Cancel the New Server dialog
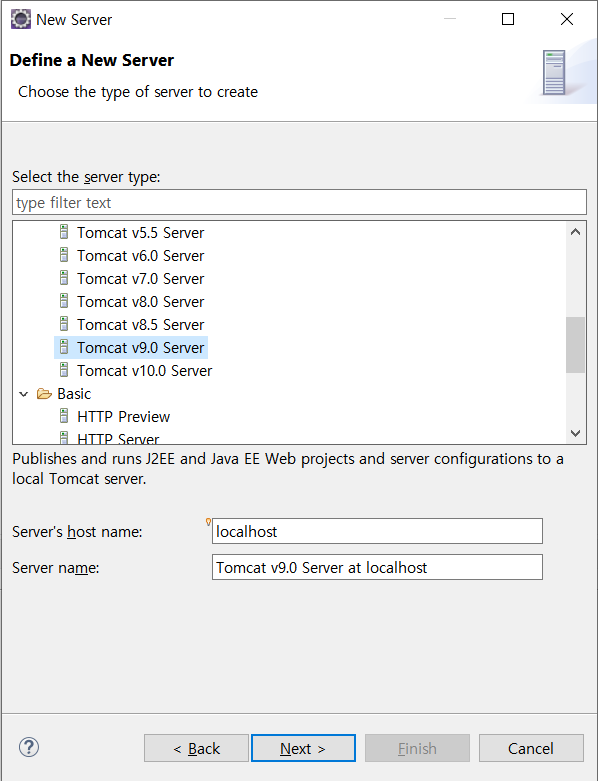The image size is (598, 781). coord(531,748)
